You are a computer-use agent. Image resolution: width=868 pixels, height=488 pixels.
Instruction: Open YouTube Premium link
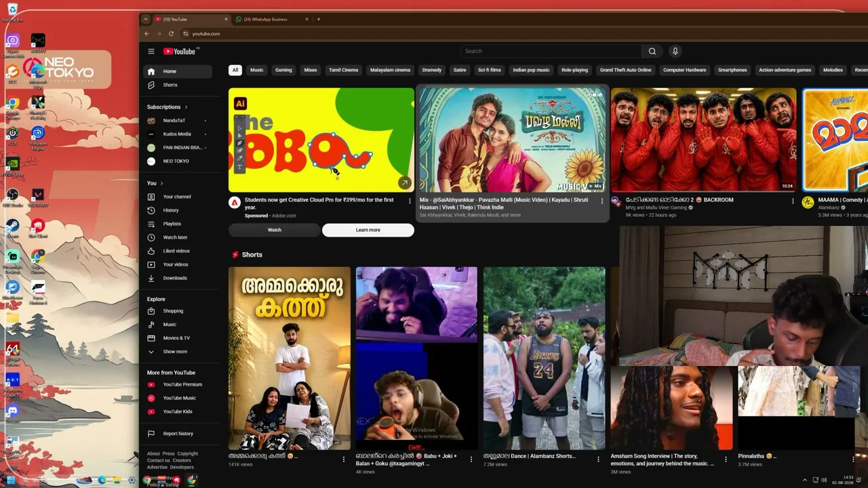[178, 384]
